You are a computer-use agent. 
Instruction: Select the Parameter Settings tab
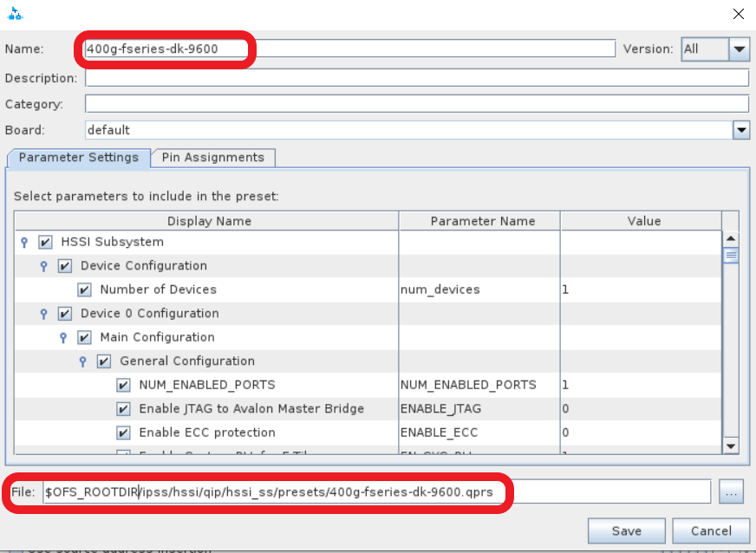pyautogui.click(x=78, y=158)
